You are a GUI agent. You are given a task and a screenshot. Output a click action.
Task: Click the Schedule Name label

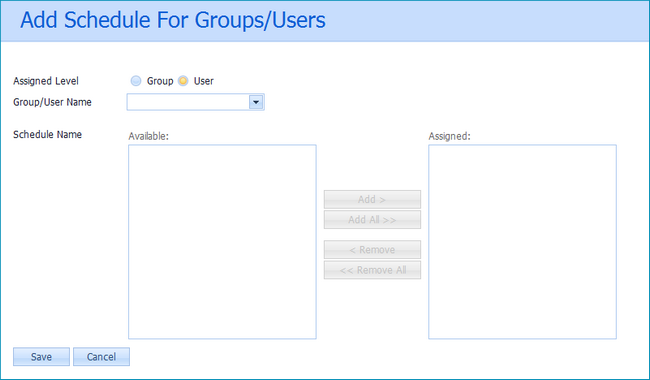(48, 134)
